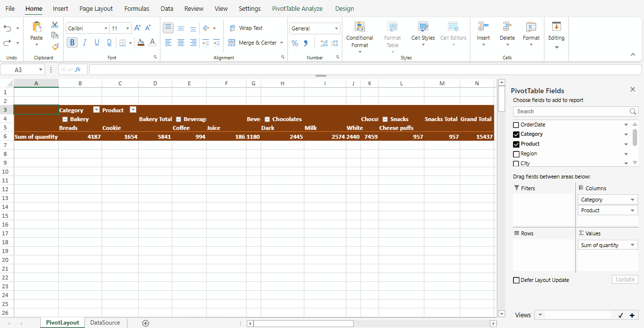Collapse the Bakery group in the pivot table
The height and width of the screenshot is (328, 644).
[65, 119]
